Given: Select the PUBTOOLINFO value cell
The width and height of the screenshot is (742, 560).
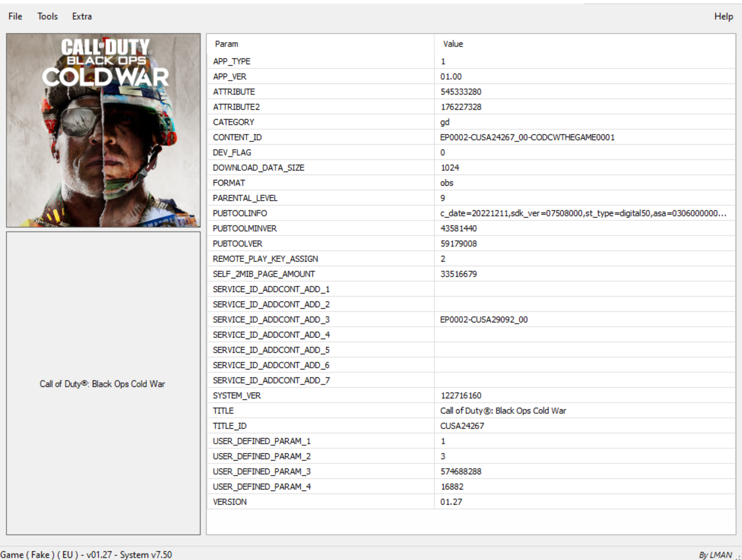Looking at the screenshot, I should click(582, 213).
